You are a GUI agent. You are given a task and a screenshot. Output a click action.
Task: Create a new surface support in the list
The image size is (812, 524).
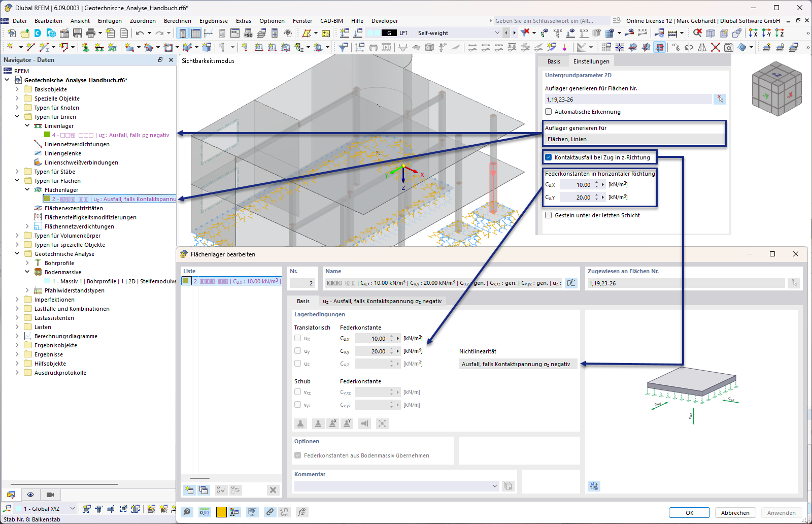coord(189,490)
